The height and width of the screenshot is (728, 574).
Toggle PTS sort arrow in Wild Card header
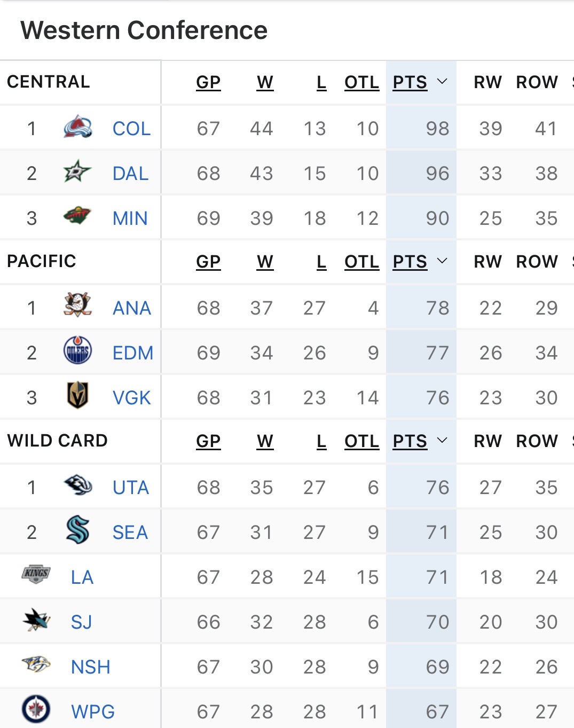442,441
